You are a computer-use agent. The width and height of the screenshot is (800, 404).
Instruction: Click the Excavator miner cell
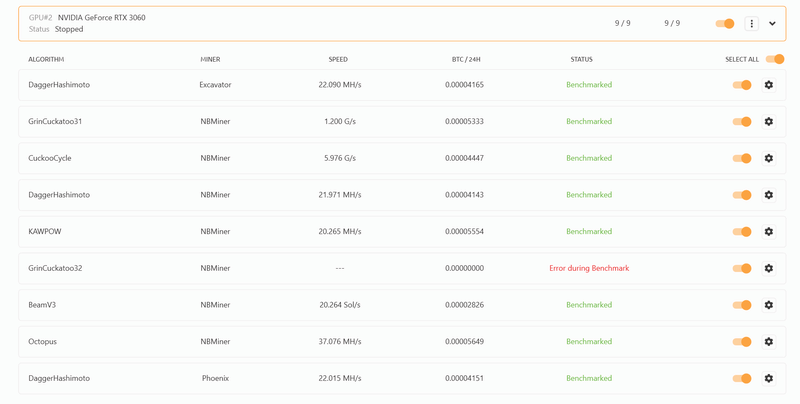tap(215, 85)
